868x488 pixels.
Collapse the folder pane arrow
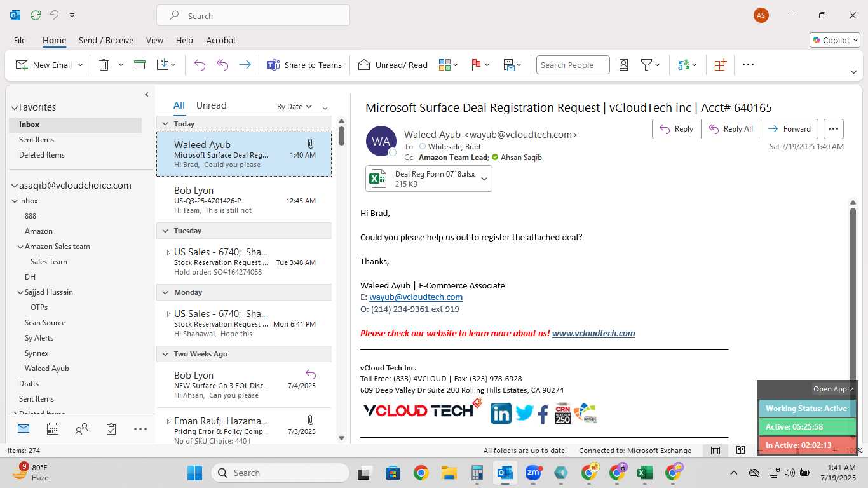(x=146, y=94)
